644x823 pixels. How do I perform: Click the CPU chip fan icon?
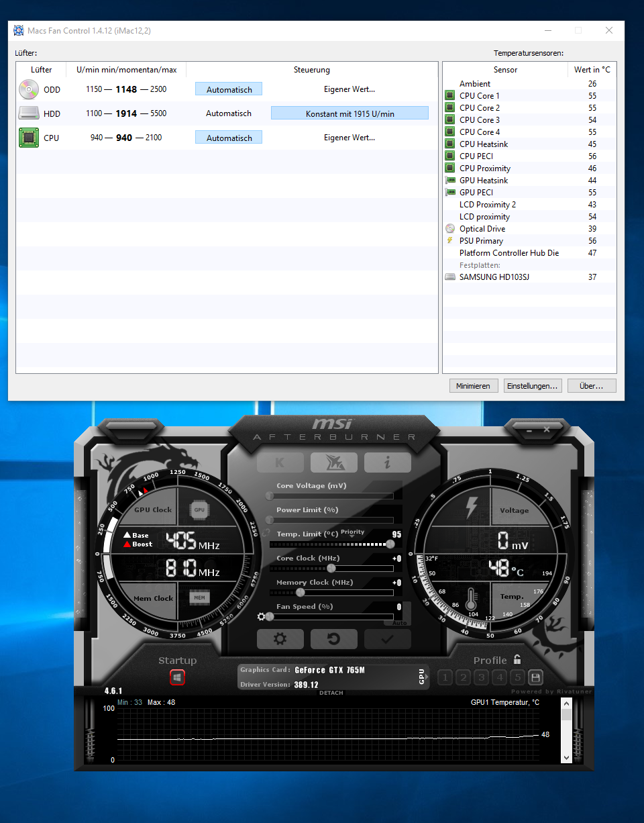click(29, 138)
